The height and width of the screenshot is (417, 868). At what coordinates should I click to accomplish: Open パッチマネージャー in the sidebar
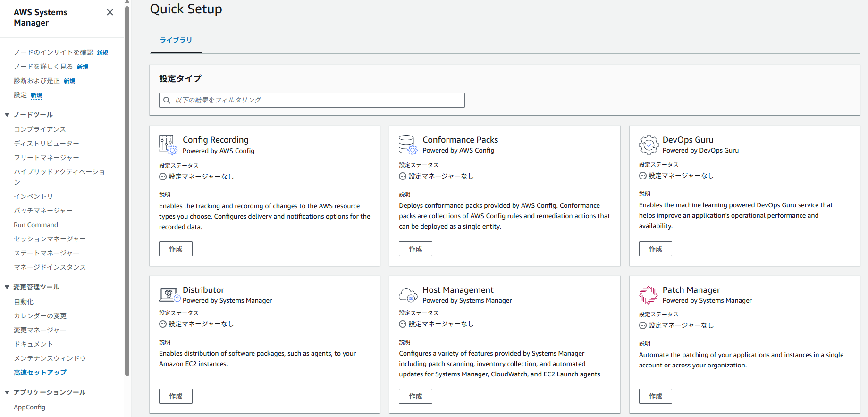coord(43,210)
